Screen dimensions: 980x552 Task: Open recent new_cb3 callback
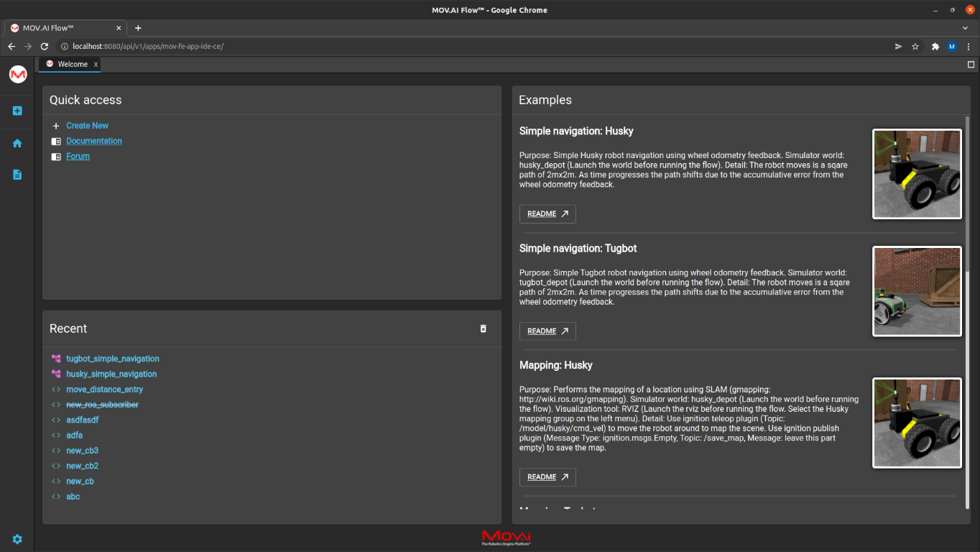point(83,451)
